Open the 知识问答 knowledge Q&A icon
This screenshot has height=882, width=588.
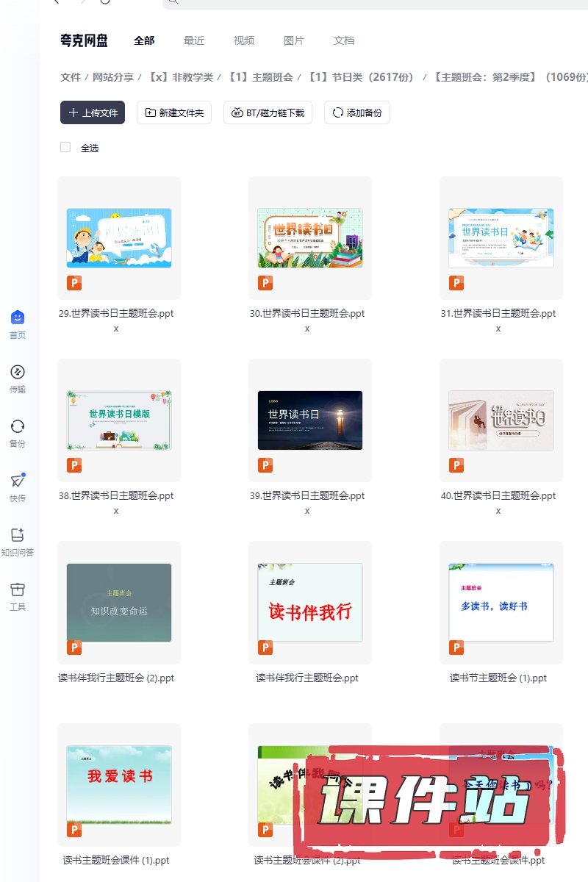pos(18,535)
